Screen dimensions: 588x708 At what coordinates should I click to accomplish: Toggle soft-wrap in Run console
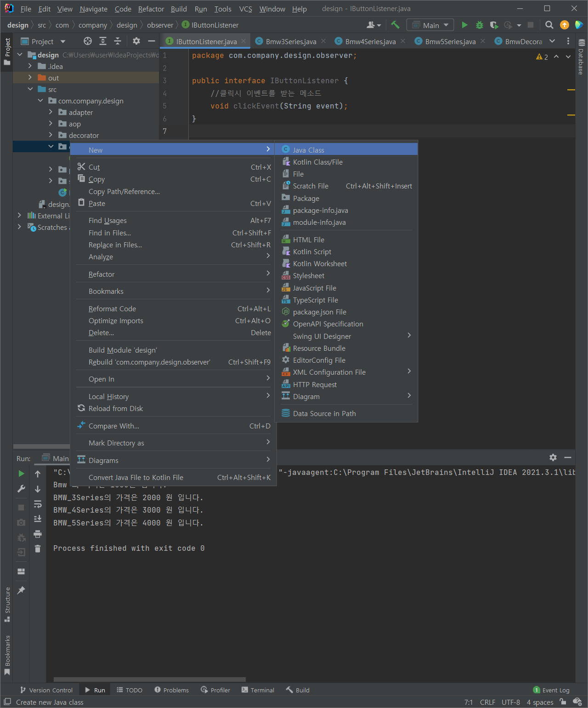pos(38,504)
